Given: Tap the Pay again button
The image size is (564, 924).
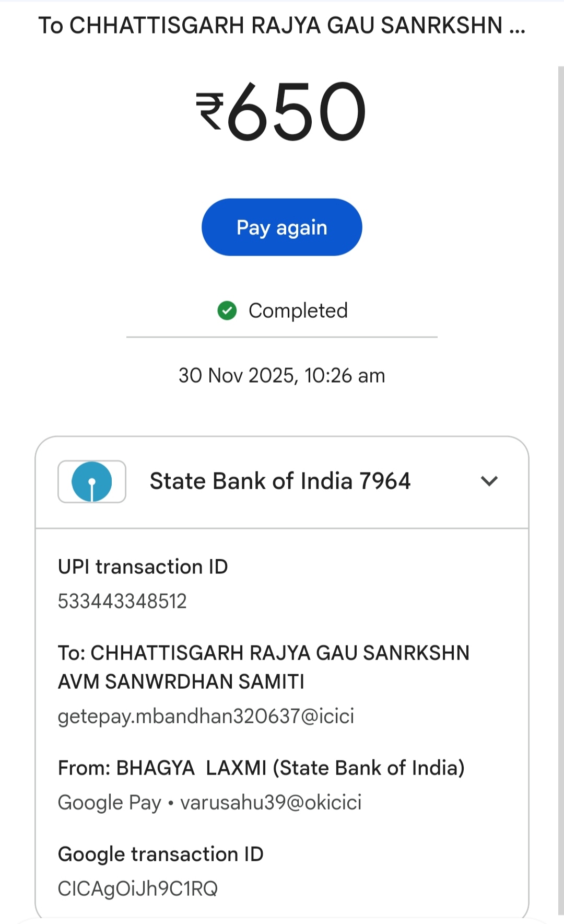Looking at the screenshot, I should pyautogui.click(x=282, y=227).
